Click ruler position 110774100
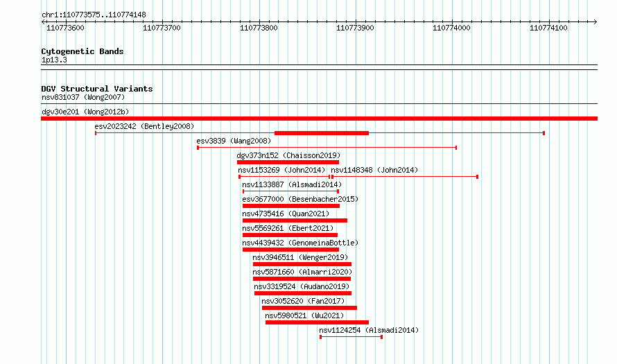The image size is (617, 364). (548, 28)
